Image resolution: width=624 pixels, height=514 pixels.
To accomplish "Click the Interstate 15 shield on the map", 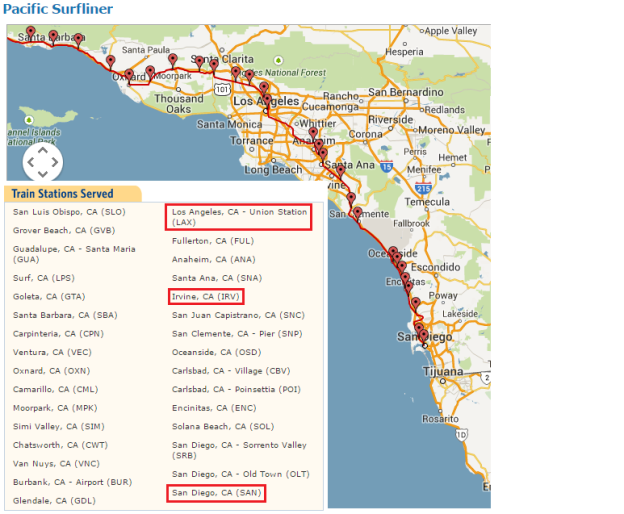I will point(386,166).
